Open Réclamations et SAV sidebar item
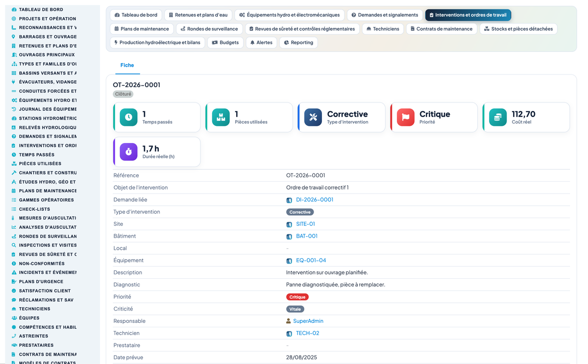Image resolution: width=588 pixels, height=364 pixels. (42, 300)
